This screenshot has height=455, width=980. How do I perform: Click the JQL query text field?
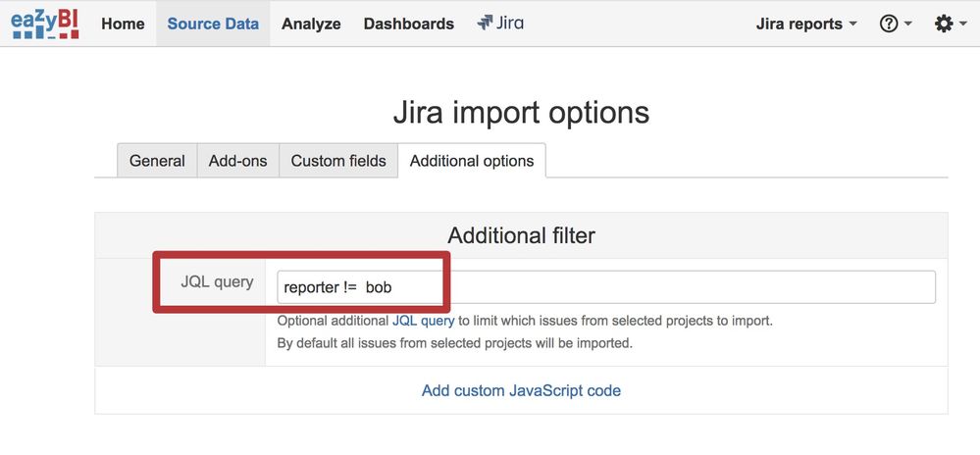coord(606,287)
